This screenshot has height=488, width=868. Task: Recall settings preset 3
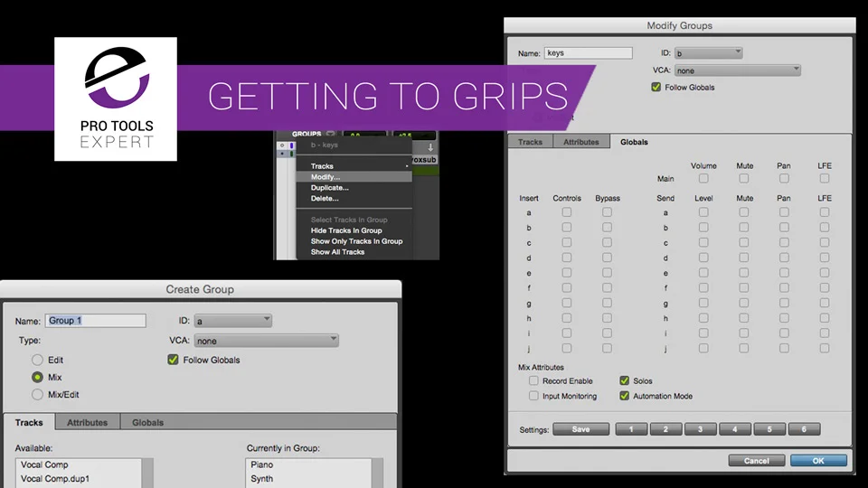pyautogui.click(x=700, y=428)
